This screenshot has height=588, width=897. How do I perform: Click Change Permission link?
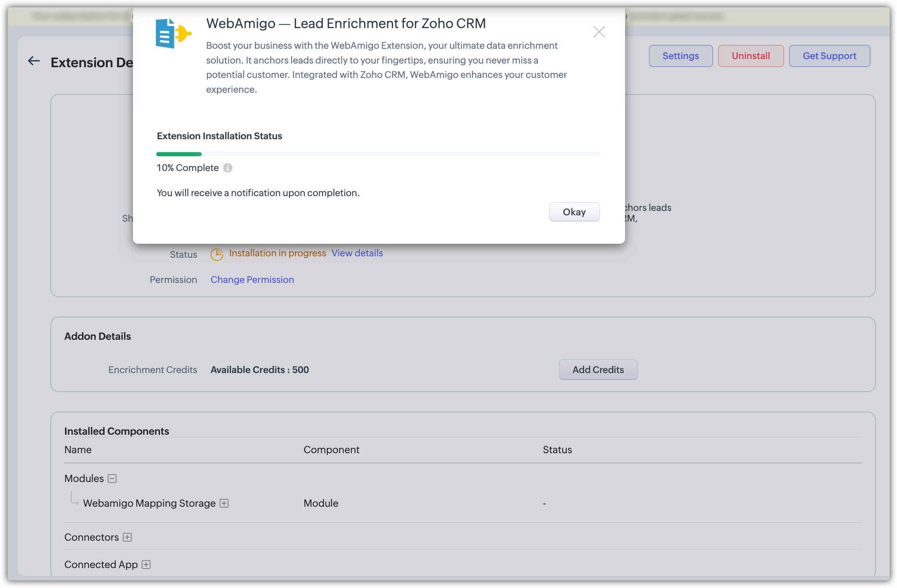pyautogui.click(x=252, y=280)
